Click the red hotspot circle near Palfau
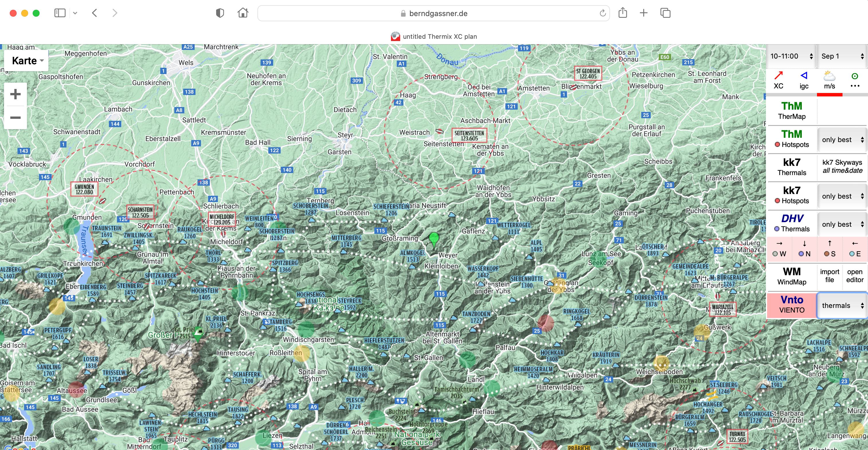This screenshot has width=868, height=450. coord(545,323)
